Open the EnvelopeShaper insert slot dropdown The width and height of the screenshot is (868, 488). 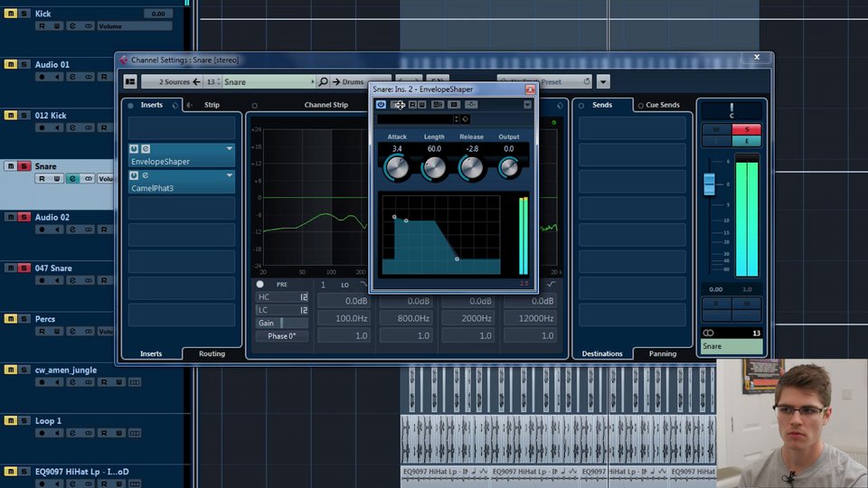click(x=229, y=149)
